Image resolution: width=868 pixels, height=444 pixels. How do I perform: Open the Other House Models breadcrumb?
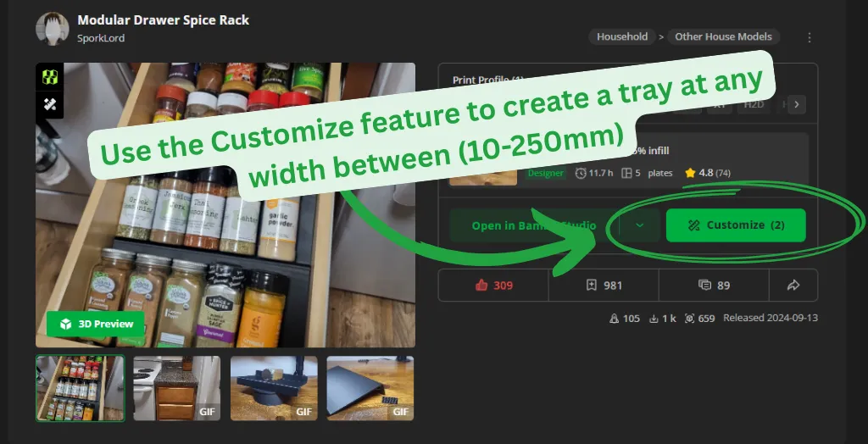click(x=723, y=36)
